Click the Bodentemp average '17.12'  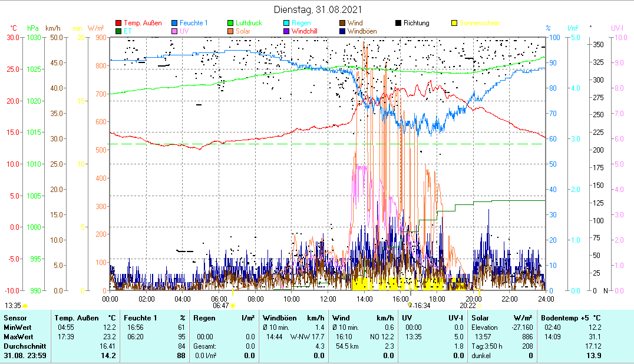[x=593, y=346]
